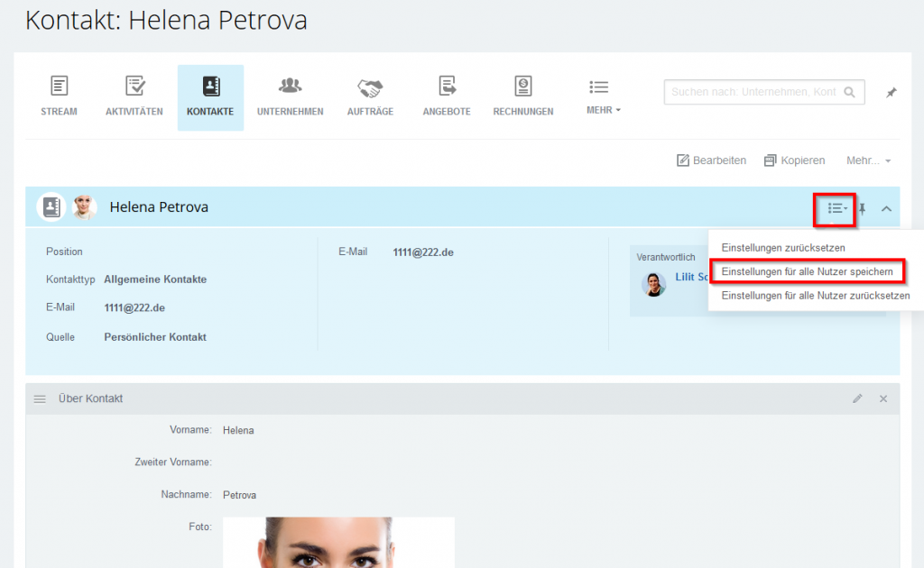Click the Über Kontakt section title

click(91, 399)
